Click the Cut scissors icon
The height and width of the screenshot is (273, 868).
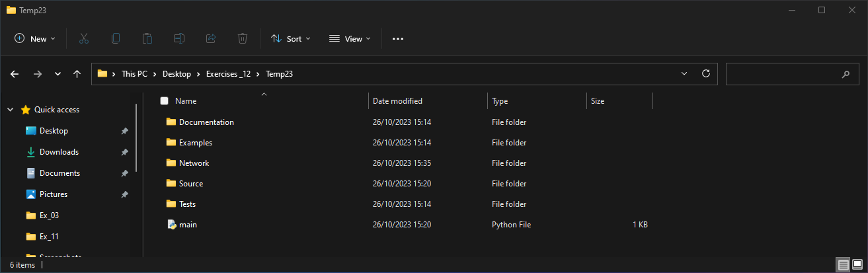pos(84,39)
